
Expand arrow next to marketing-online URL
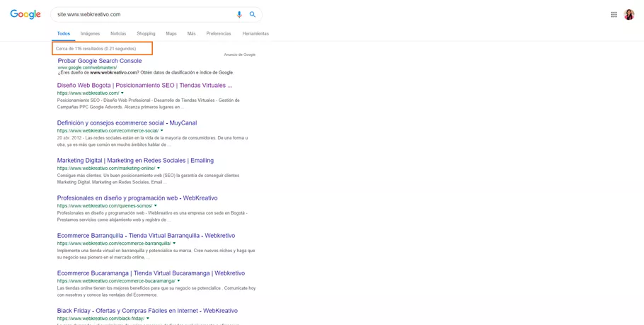click(159, 169)
